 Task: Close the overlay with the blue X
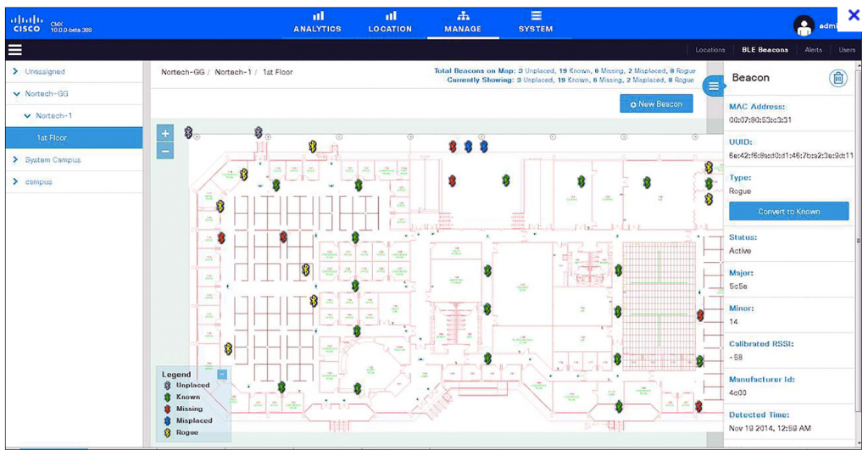click(x=854, y=15)
